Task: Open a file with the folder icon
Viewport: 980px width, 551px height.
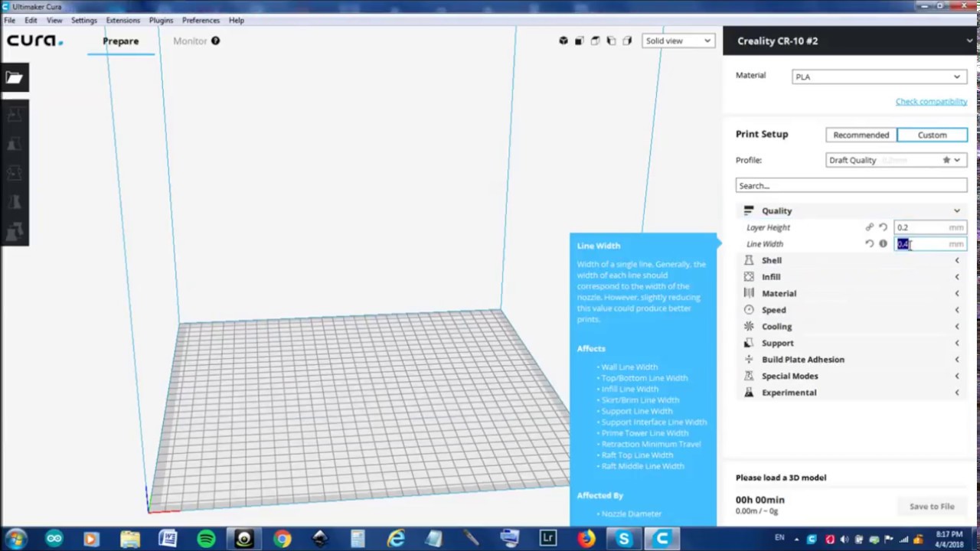Action: [x=14, y=77]
